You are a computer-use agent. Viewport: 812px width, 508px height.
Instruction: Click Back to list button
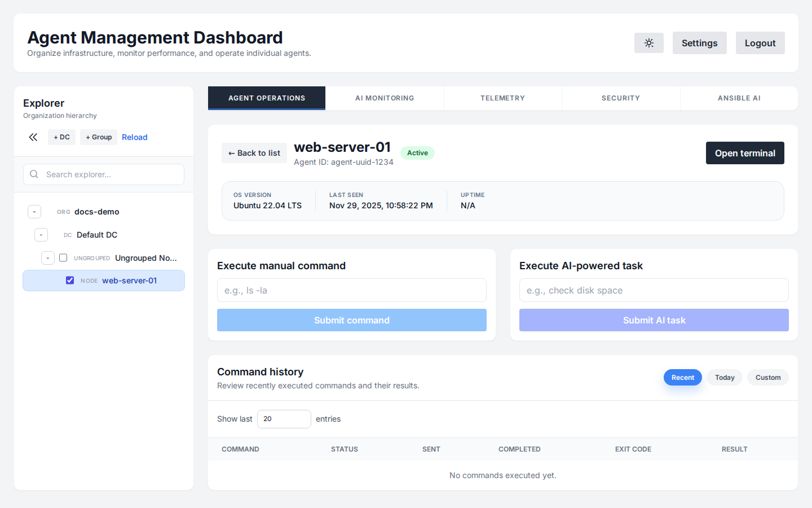coord(254,153)
